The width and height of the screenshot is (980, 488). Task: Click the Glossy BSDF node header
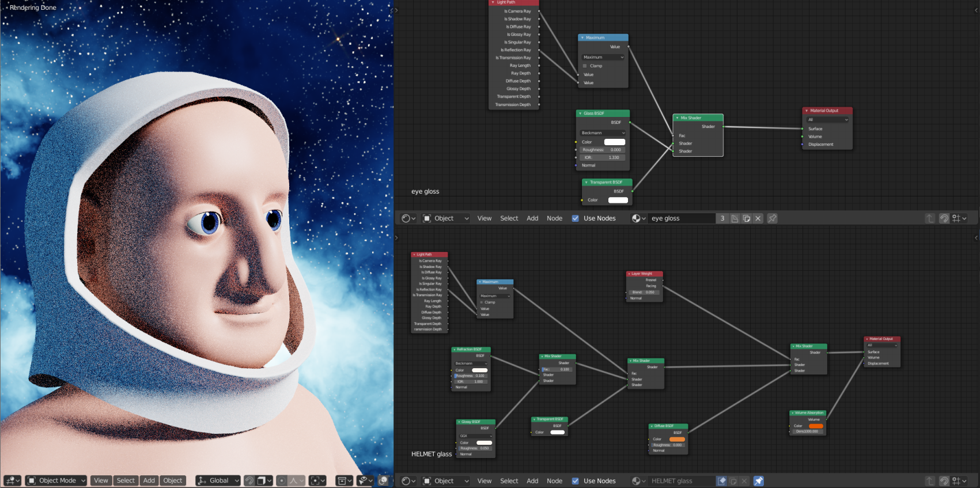(476, 422)
